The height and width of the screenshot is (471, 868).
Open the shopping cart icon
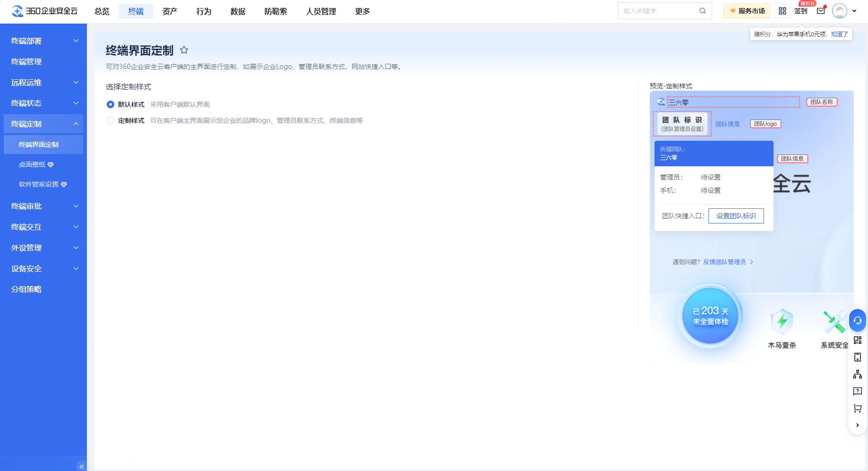pyautogui.click(x=858, y=408)
